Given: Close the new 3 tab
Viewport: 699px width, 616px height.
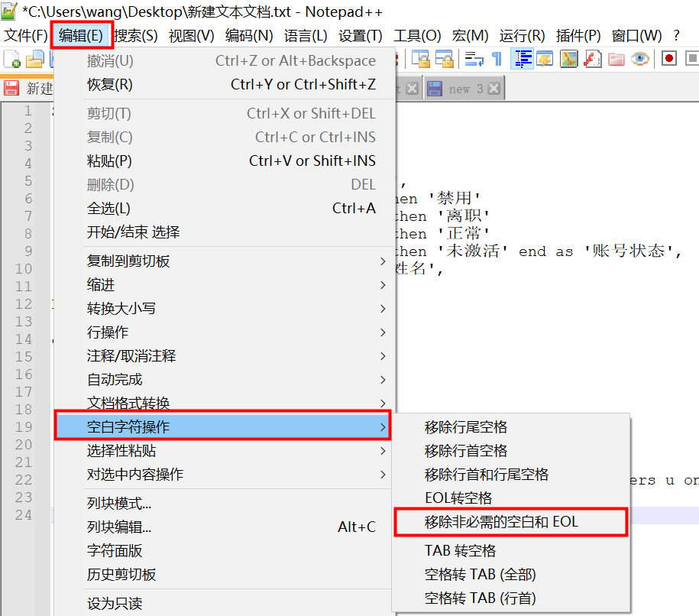Looking at the screenshot, I should pyautogui.click(x=494, y=89).
